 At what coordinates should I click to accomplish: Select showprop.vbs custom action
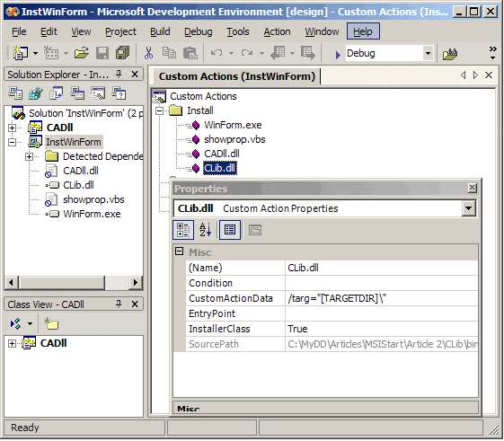(234, 139)
